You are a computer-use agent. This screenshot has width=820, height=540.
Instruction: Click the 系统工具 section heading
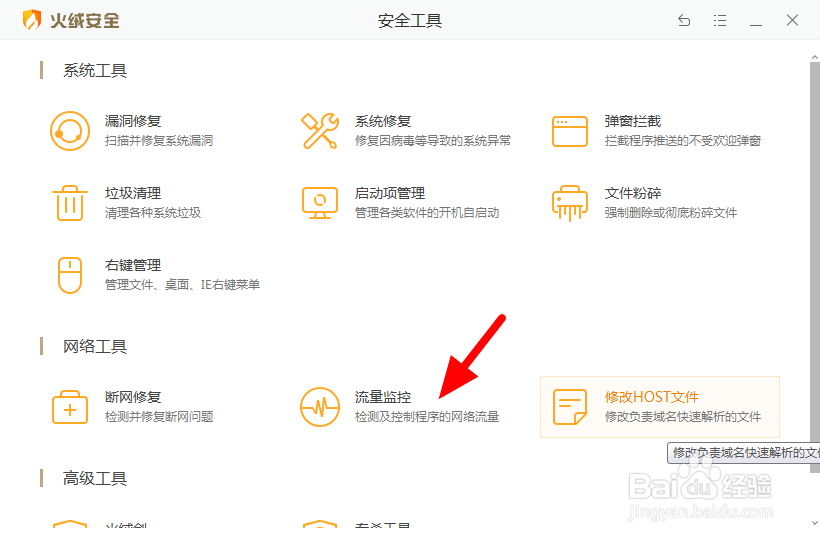[95, 71]
